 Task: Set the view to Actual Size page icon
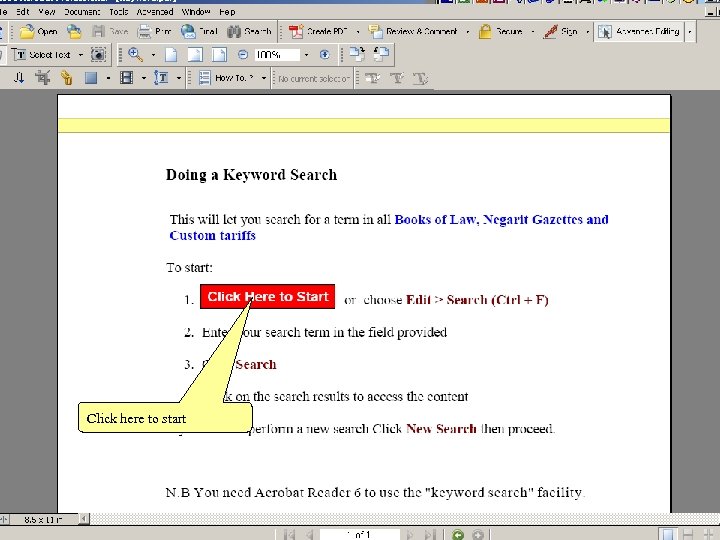click(171, 55)
